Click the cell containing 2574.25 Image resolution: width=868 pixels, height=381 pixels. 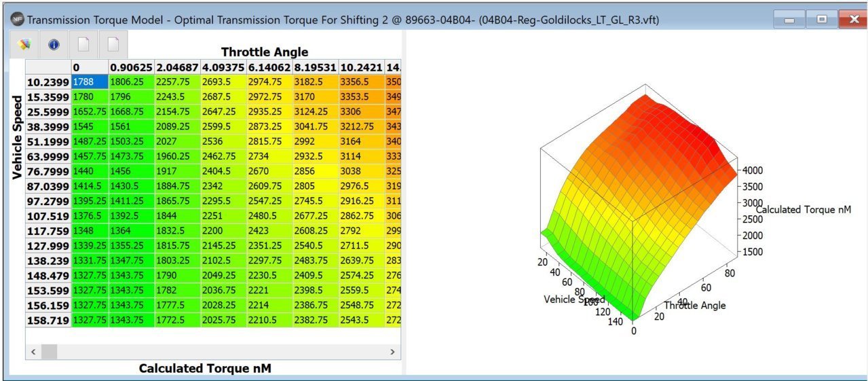[362, 275]
